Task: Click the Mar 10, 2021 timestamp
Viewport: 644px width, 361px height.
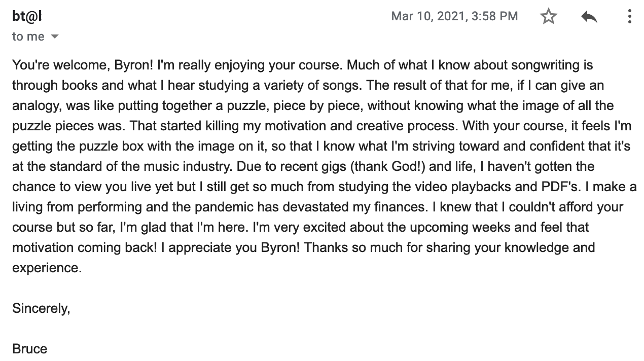Action: pyautogui.click(x=454, y=16)
